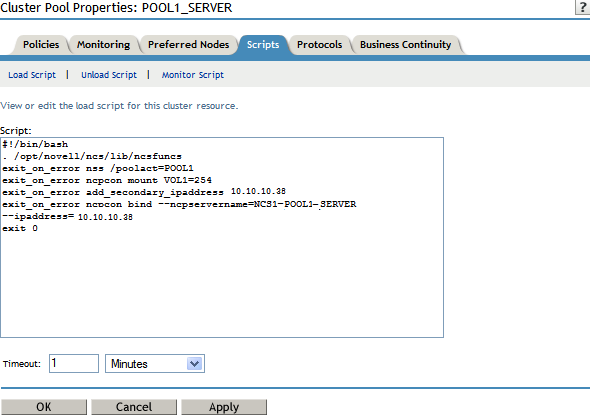Click the '#!/bin/bash' line in script

point(35,144)
